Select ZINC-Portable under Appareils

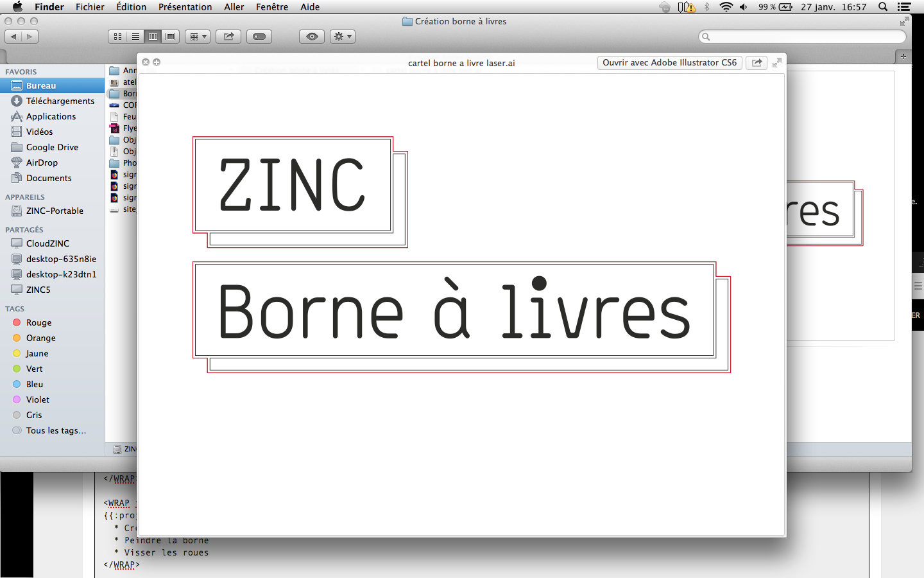point(52,211)
